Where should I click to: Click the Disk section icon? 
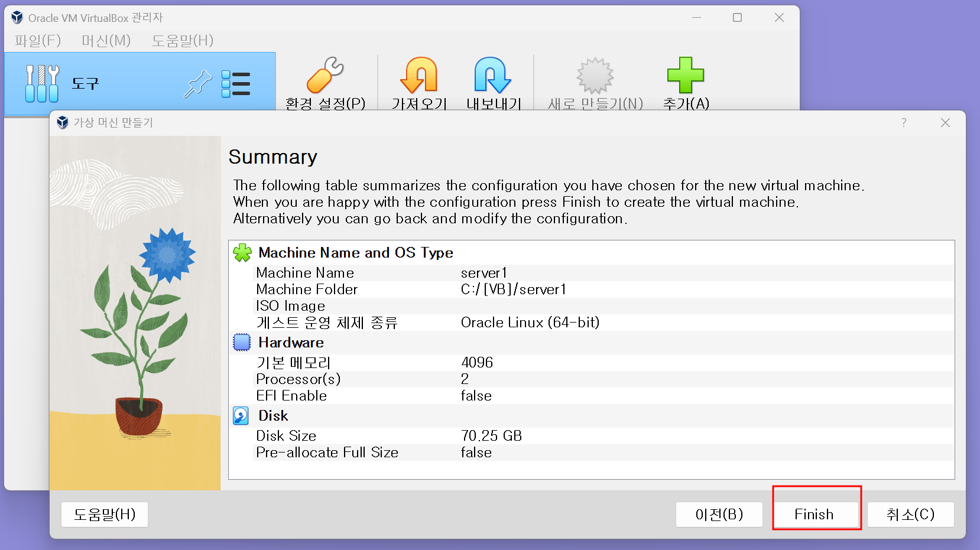[241, 416]
